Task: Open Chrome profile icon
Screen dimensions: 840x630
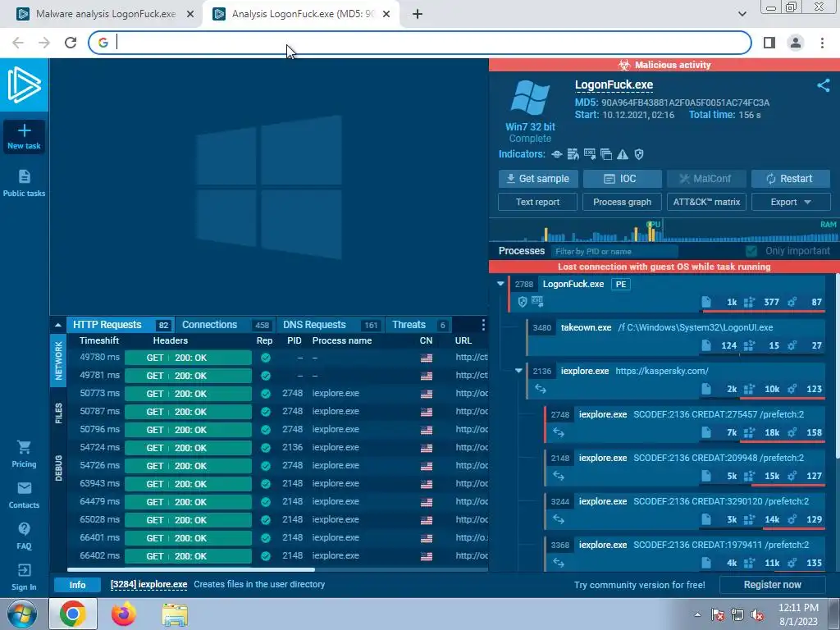Action: coord(796,43)
